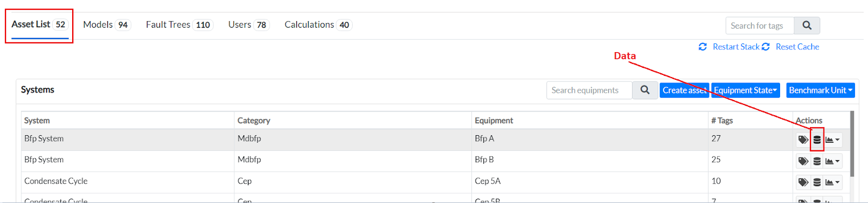Open tags icon for Bfp A row
This screenshot has width=868, height=203.
point(803,140)
